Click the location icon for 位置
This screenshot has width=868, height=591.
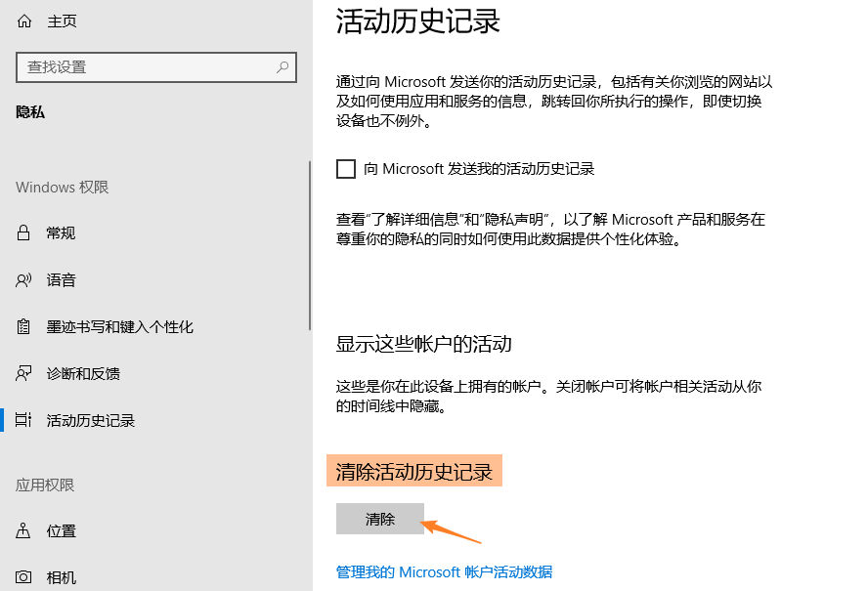coord(23,530)
